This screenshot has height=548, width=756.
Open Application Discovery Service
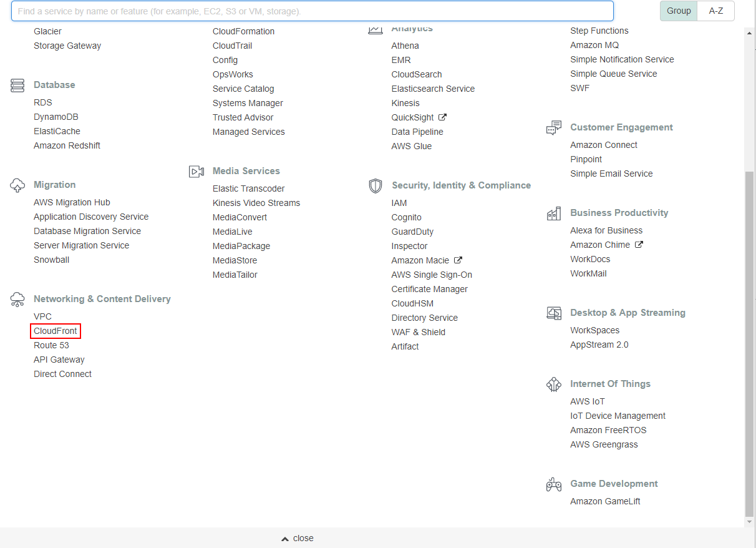pos(91,217)
